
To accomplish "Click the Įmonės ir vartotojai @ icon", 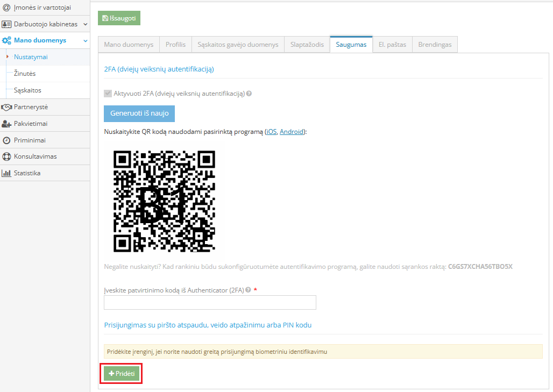I will (x=6, y=8).
